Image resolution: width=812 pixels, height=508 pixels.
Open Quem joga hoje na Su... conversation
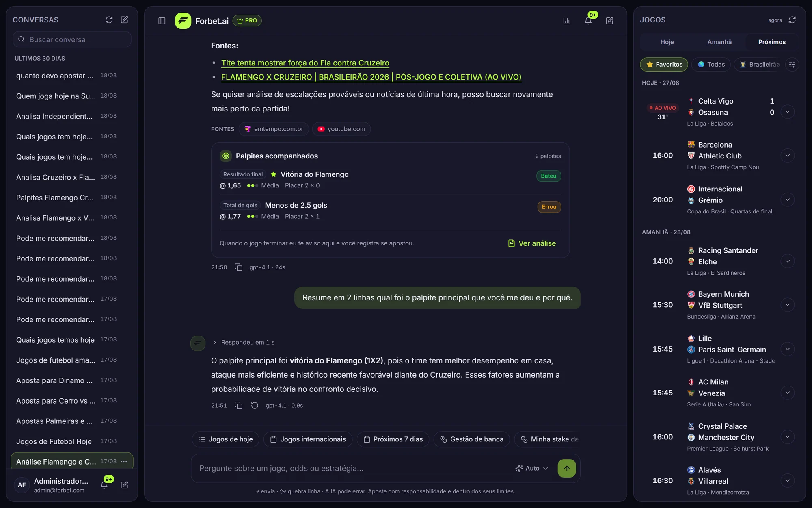click(x=72, y=96)
